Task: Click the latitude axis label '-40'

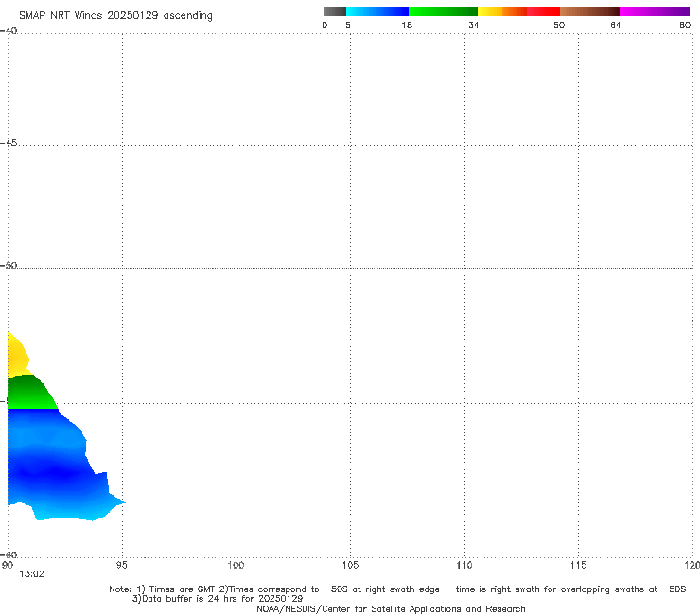Action: coord(9,31)
